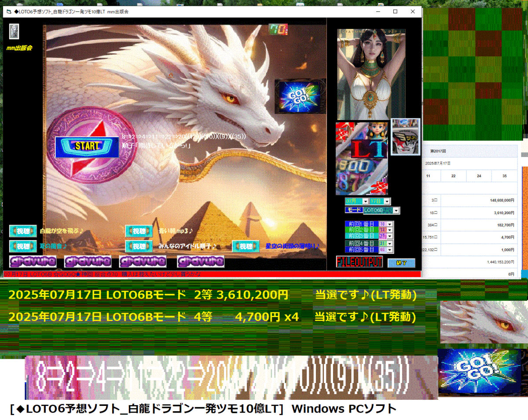Click the Mach mask thumbnail
The width and height of the screenshot is (528, 420).
tap(405, 136)
